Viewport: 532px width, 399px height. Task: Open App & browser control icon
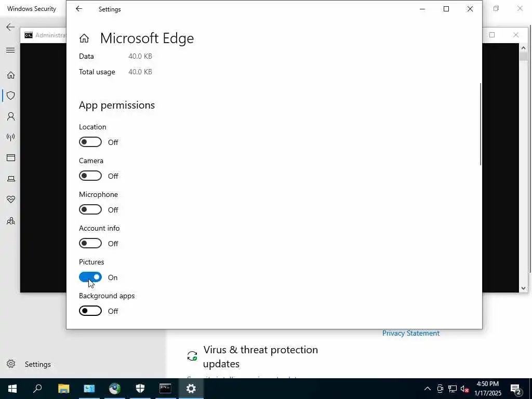tap(11, 158)
